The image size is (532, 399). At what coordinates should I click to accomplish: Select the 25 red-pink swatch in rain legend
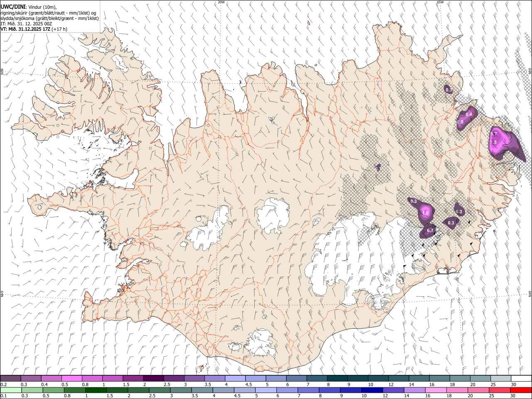[500, 390]
